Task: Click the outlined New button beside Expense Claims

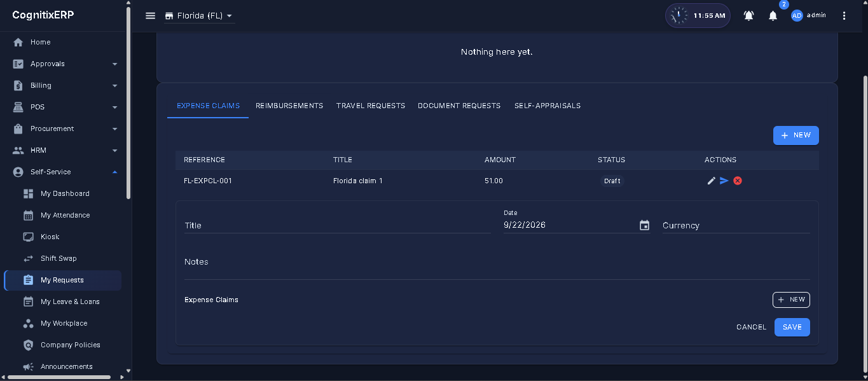Action: 791,300
